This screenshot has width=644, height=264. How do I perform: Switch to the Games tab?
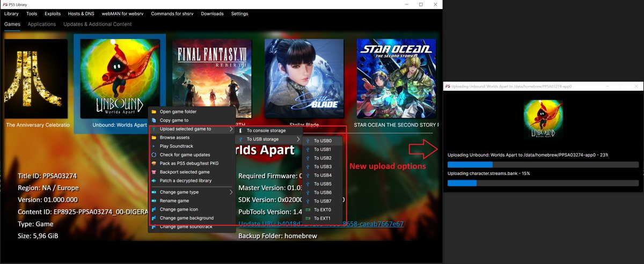[x=12, y=24]
